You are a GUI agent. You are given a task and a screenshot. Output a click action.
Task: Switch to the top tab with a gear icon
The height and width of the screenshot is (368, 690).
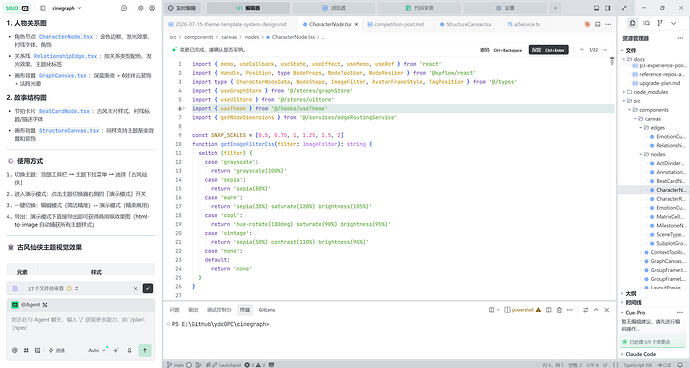pyautogui.click(x=505, y=8)
